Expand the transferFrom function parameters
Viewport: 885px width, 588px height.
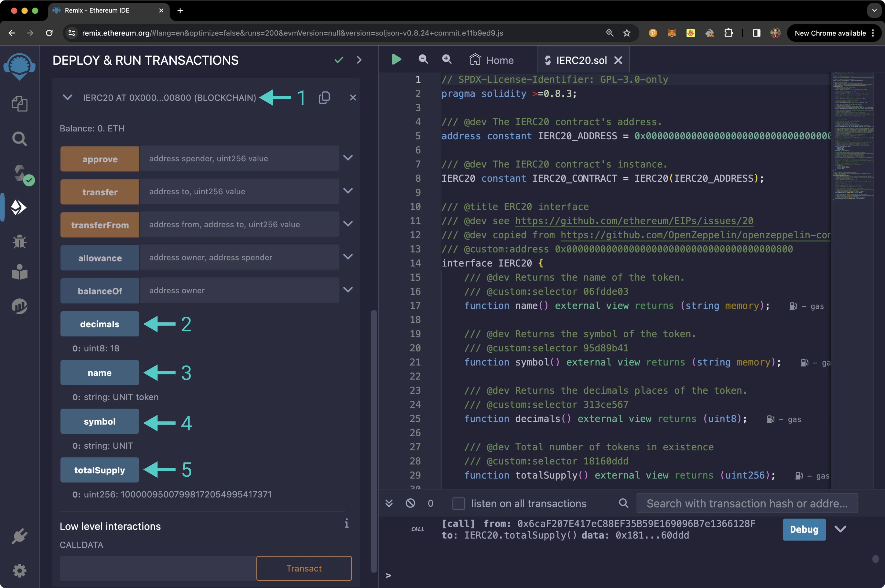pyautogui.click(x=348, y=224)
